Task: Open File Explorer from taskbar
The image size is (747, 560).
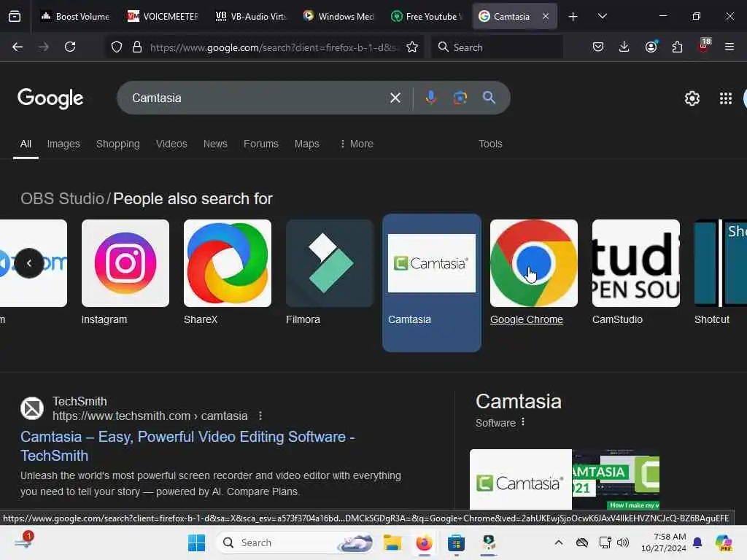Action: coord(392,542)
